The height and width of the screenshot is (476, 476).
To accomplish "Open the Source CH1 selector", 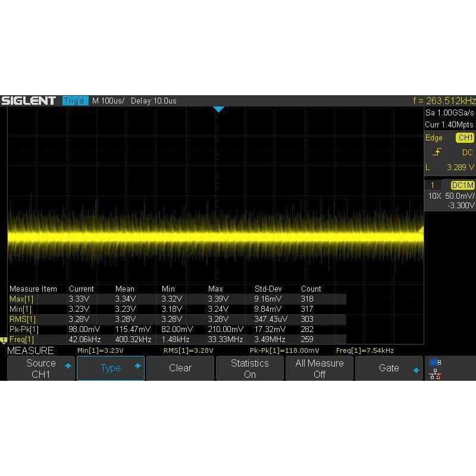I will [x=40, y=368].
